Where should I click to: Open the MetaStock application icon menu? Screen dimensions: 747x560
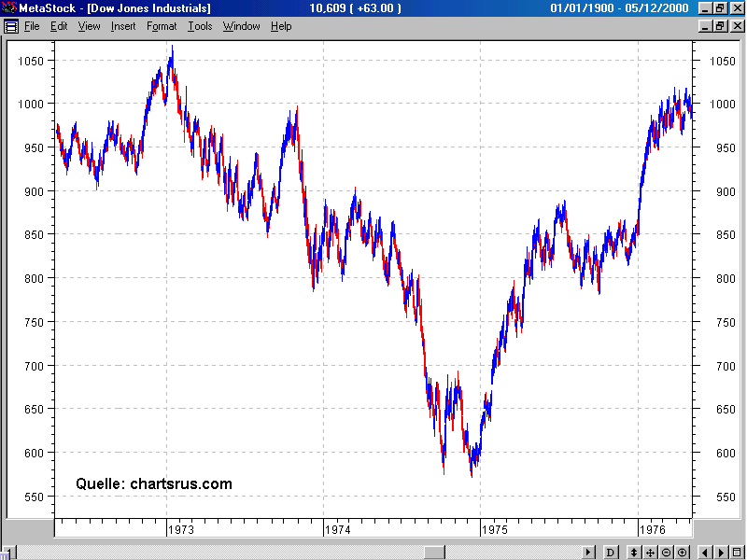tap(8, 7)
